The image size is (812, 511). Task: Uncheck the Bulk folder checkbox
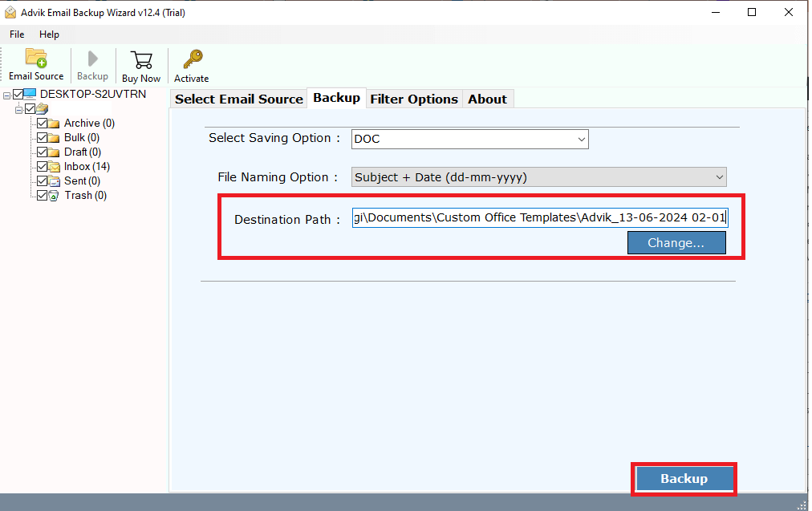pyautogui.click(x=42, y=138)
